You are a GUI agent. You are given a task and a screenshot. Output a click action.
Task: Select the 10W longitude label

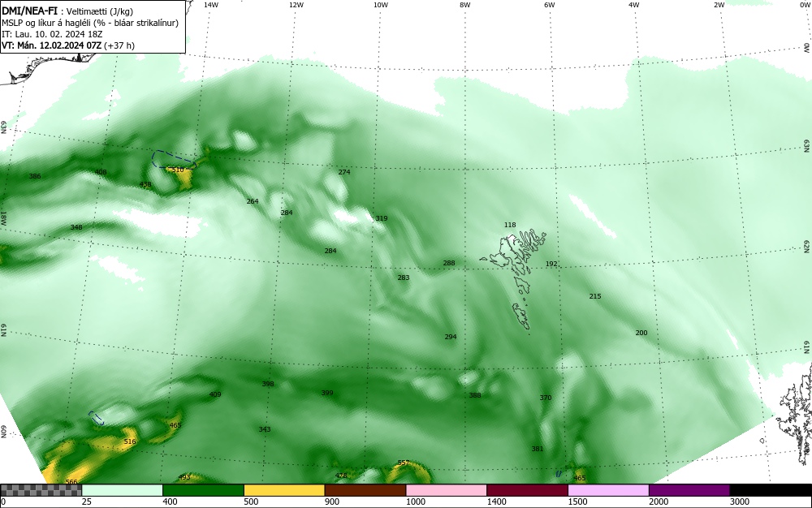pos(381,5)
